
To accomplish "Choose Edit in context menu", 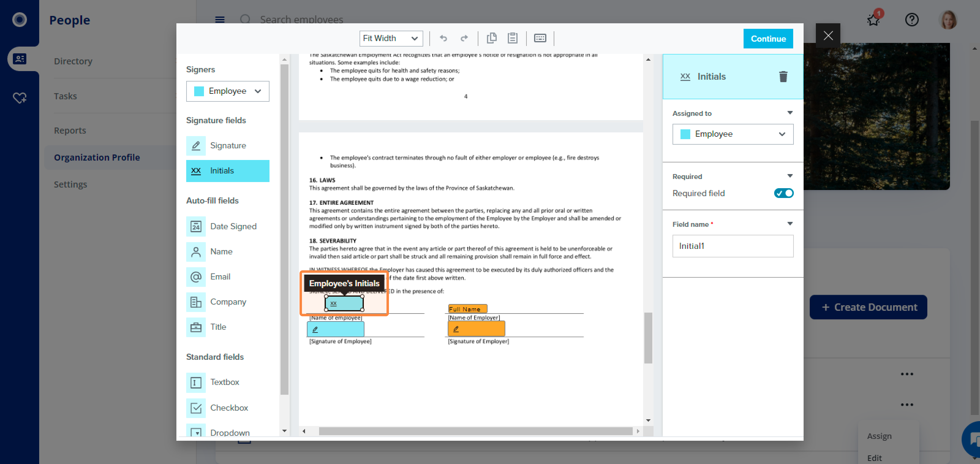I will tap(874, 458).
